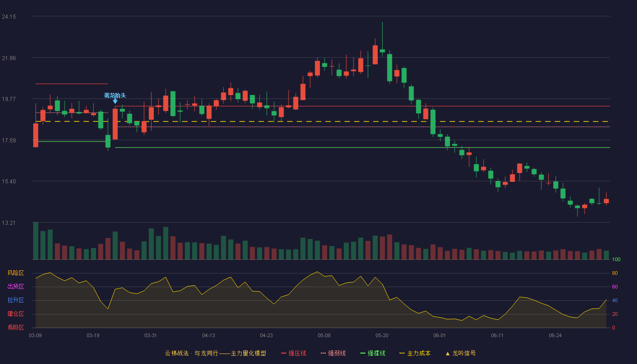Toggle the 龙吟信号 legend entry
637x364 pixels.
point(460,353)
